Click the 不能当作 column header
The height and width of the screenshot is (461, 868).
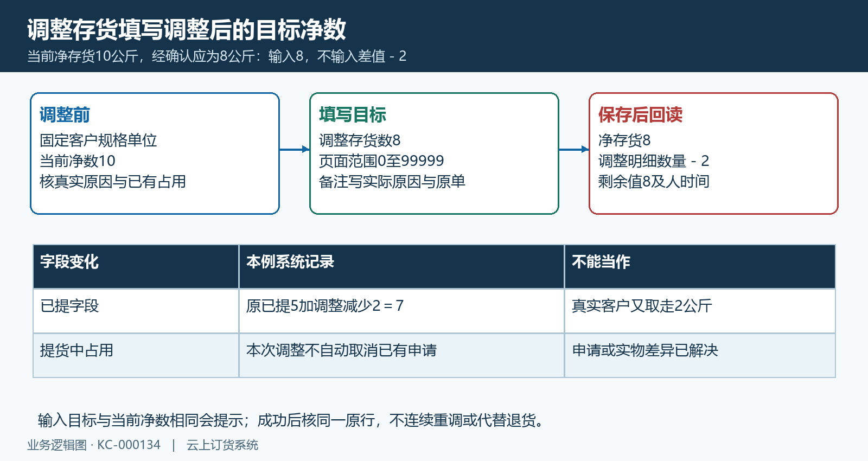pos(700,267)
